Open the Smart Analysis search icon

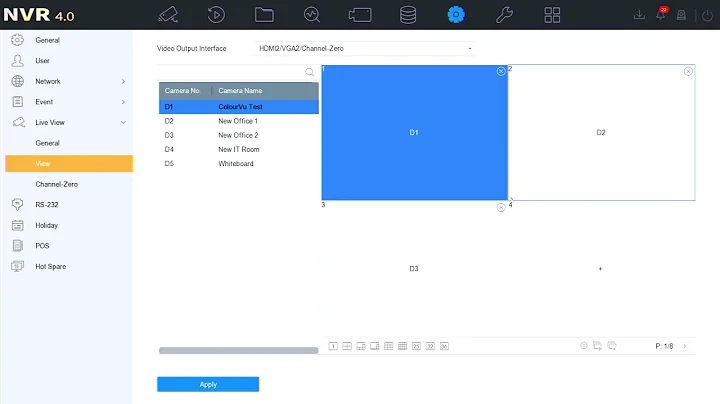point(312,15)
